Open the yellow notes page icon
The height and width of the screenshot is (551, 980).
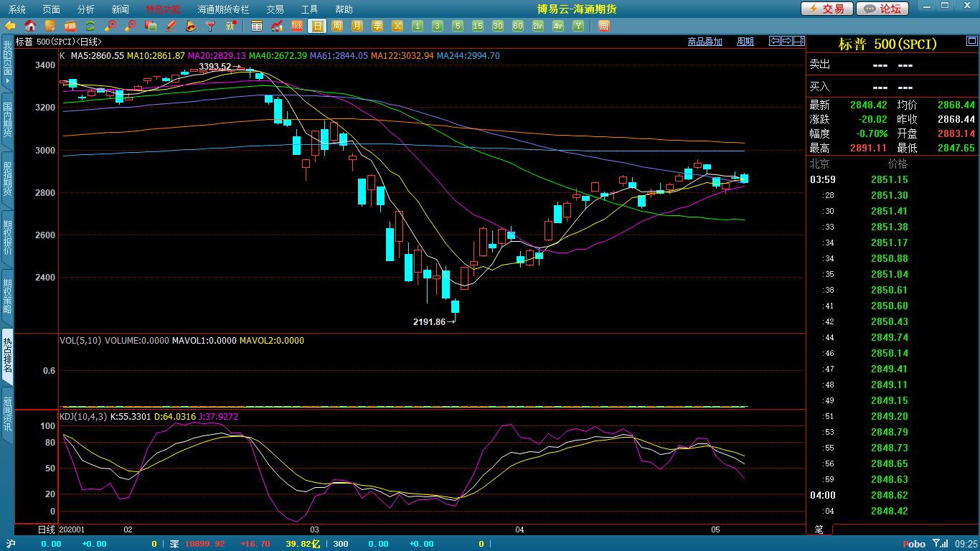(50, 26)
